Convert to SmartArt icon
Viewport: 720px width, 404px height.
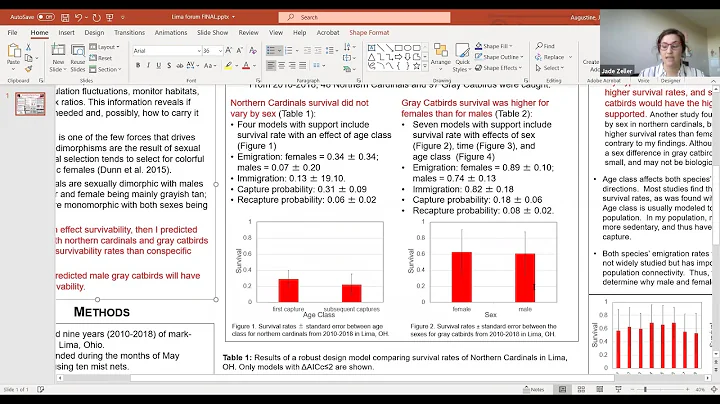[x=349, y=69]
